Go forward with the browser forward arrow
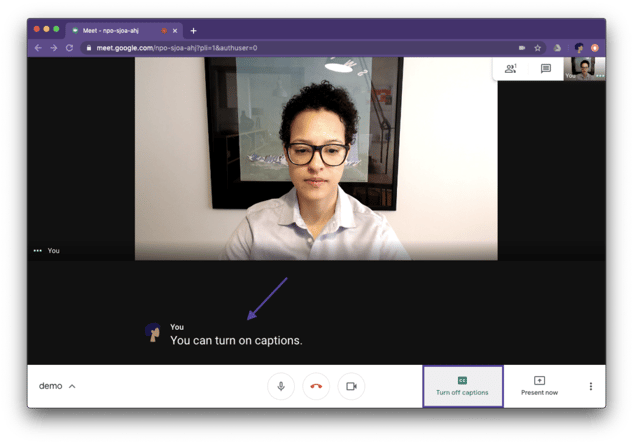Viewport: 633px width, 444px height. point(54,48)
